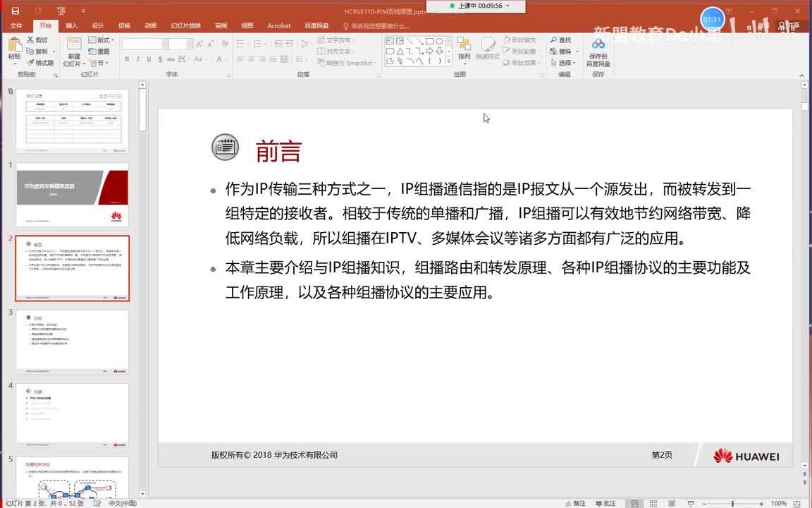Open the Slide Show (幻灯片放映) tab

(x=186, y=25)
